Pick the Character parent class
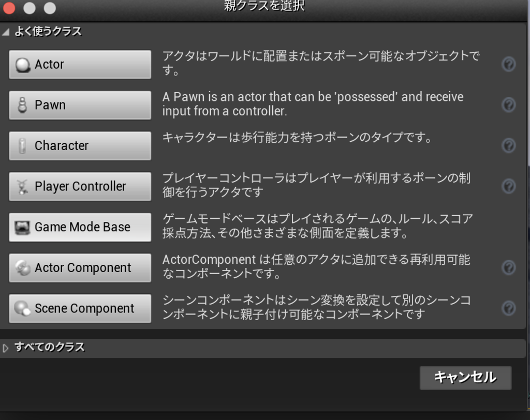 [x=80, y=146]
